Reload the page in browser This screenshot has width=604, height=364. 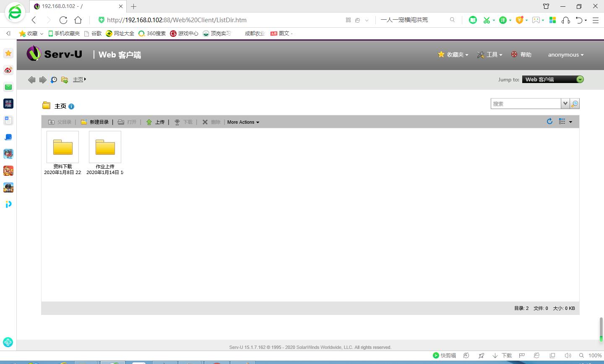[63, 20]
